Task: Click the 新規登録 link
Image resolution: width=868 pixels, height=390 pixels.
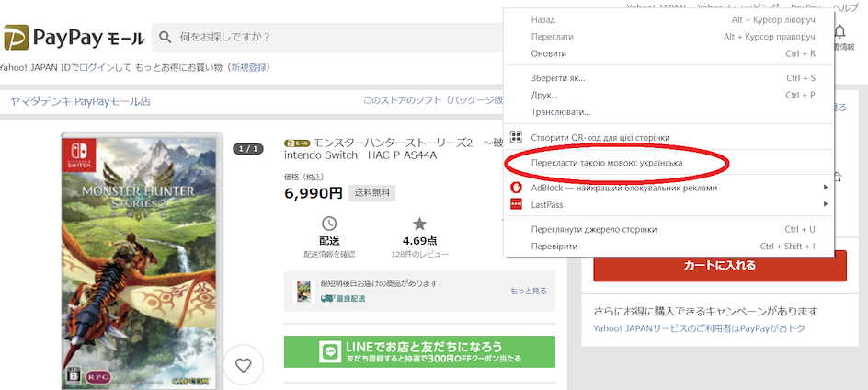Action: (249, 67)
